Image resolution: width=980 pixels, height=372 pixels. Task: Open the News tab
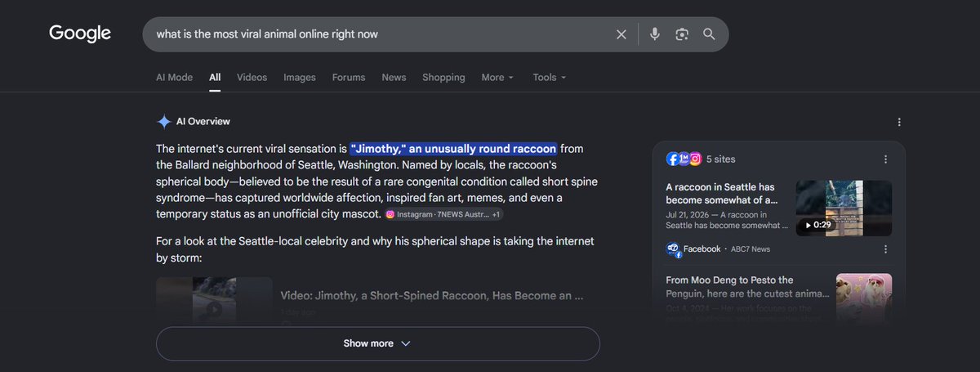click(394, 78)
